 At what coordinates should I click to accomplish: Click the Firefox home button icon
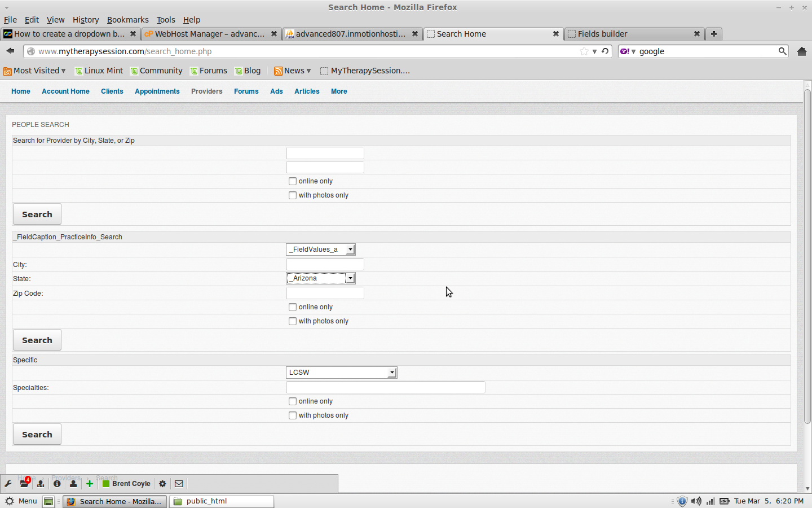[801, 51]
